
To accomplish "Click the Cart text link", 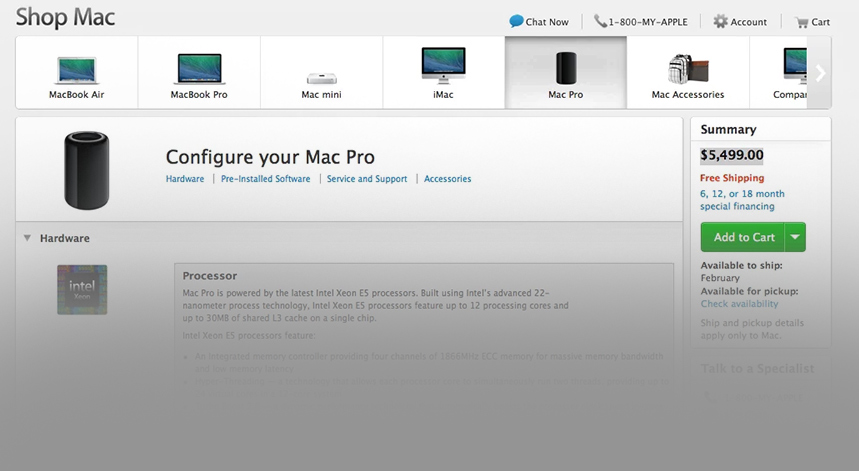I will click(820, 22).
